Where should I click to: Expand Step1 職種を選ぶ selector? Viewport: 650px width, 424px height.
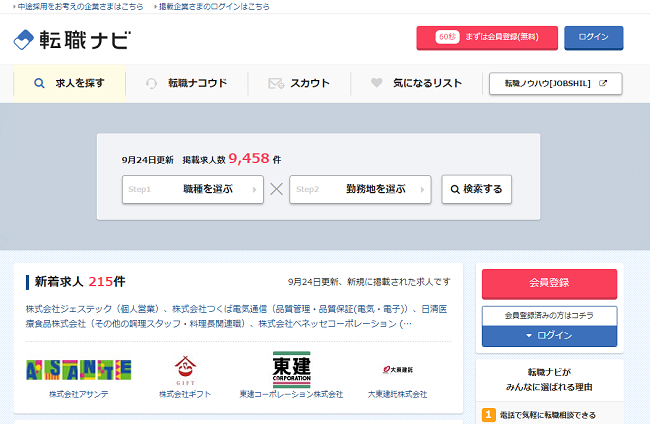click(193, 189)
